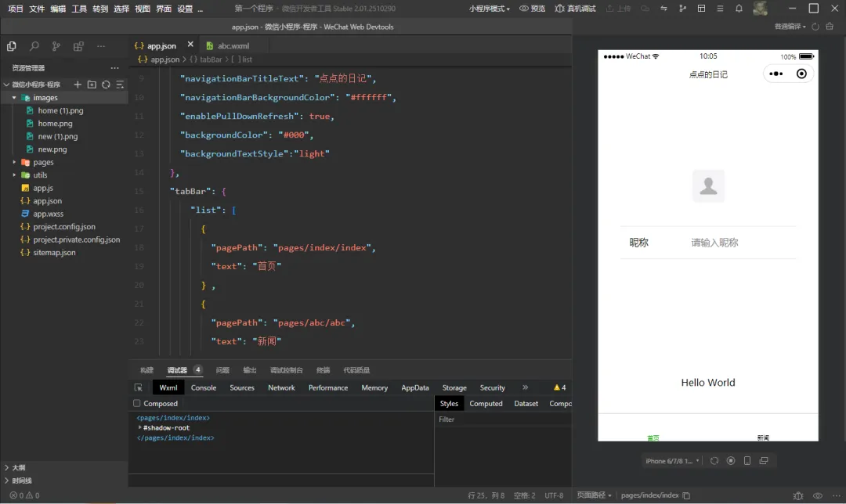The width and height of the screenshot is (846, 504).
Task: Open the Explorer files icon in the sidebar
Action: (11, 46)
